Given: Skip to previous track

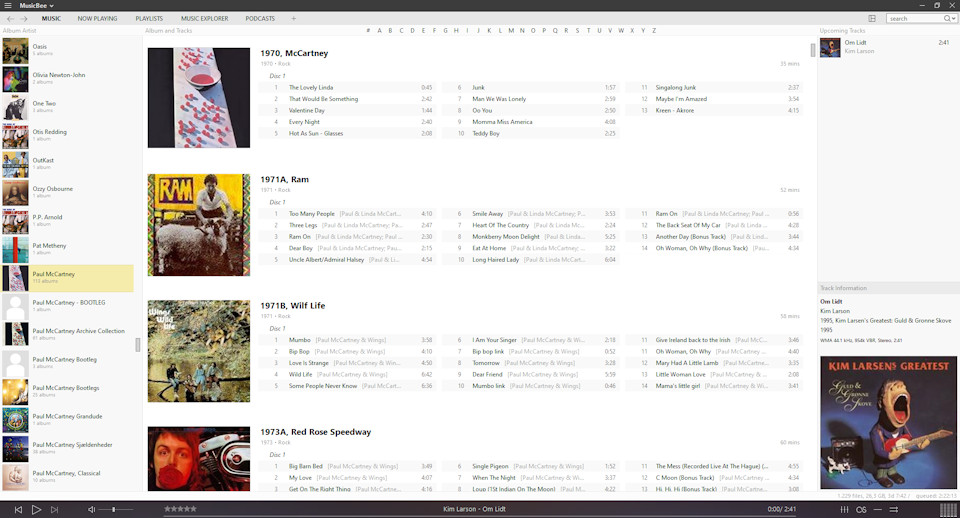Looking at the screenshot, I should click(18, 509).
